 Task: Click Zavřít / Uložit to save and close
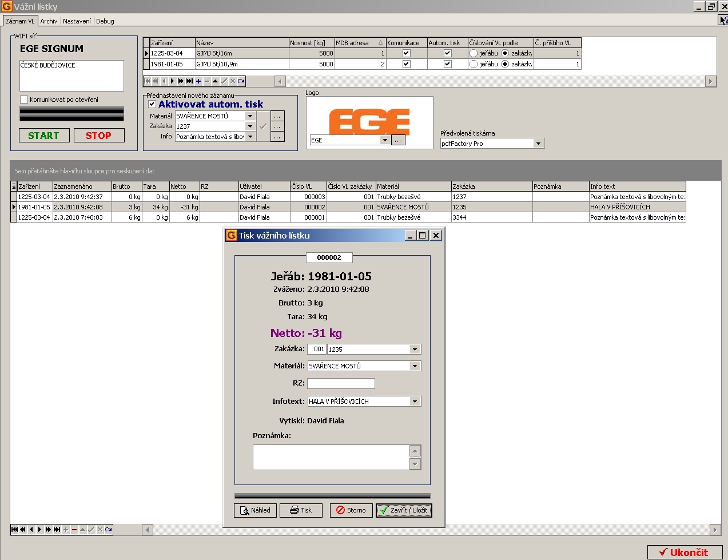click(x=404, y=510)
